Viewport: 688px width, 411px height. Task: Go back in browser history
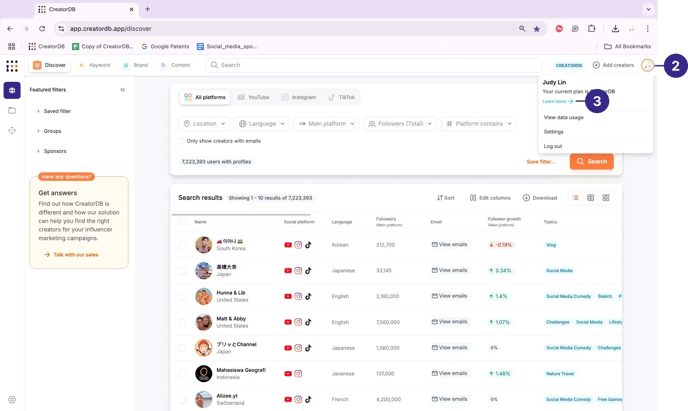click(10, 29)
